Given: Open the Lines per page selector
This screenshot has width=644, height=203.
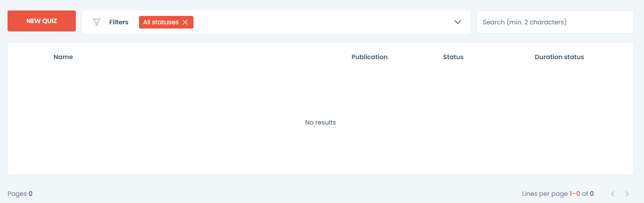Looking at the screenshot, I should click(x=558, y=194).
